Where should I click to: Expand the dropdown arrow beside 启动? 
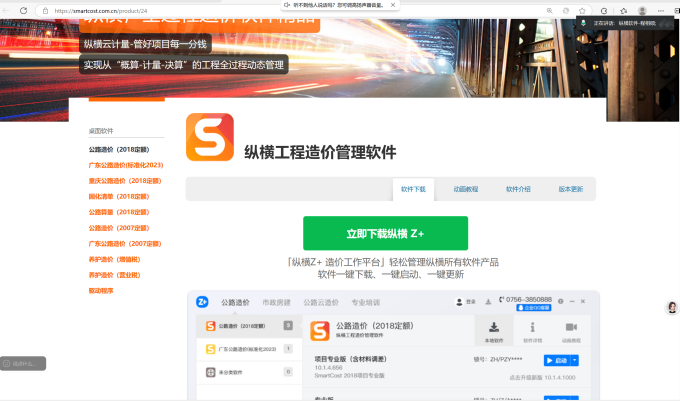click(x=575, y=360)
